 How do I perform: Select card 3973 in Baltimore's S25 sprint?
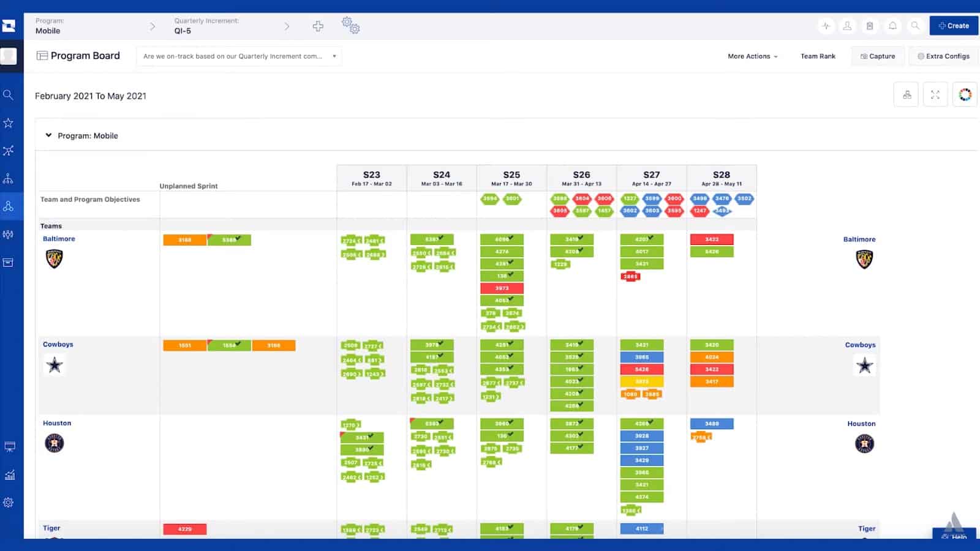(x=501, y=288)
